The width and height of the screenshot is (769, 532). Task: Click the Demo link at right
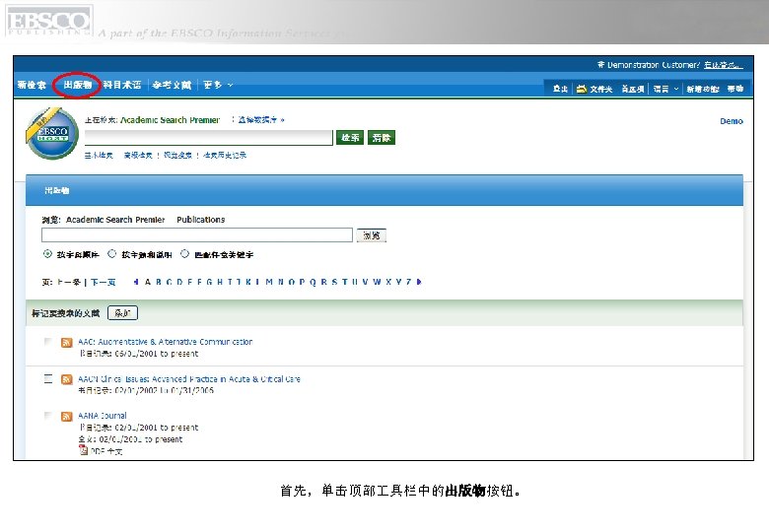coord(732,121)
